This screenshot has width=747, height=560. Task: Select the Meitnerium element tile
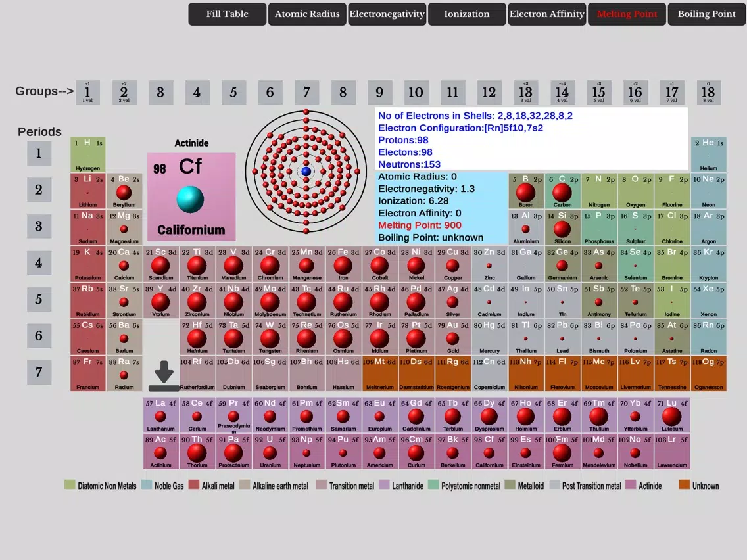(379, 374)
